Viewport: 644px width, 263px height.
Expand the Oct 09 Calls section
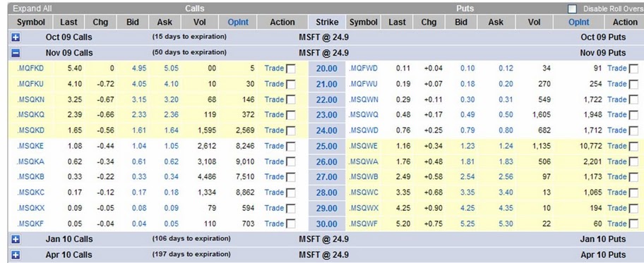tap(16, 37)
